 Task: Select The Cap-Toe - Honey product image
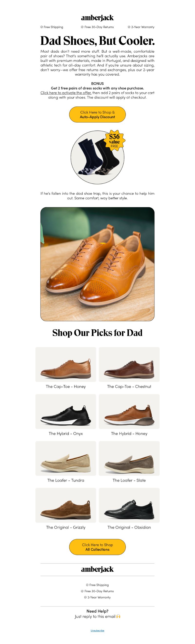[x=66, y=364]
